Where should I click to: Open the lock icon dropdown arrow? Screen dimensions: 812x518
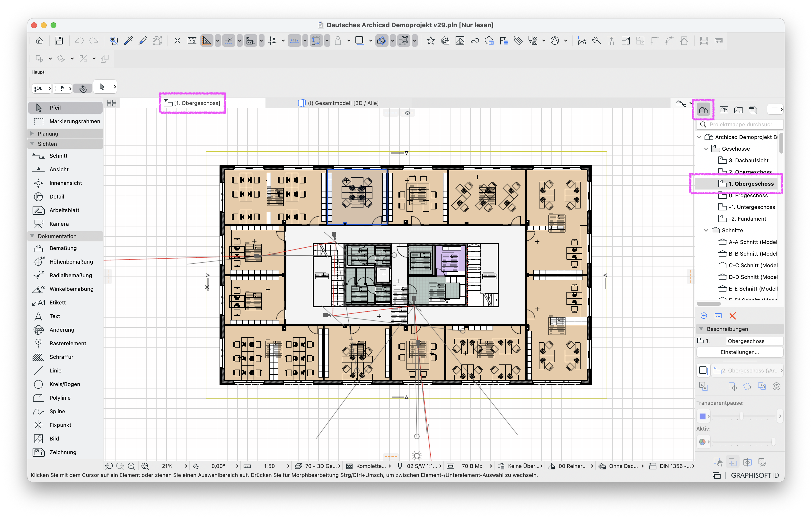349,41
